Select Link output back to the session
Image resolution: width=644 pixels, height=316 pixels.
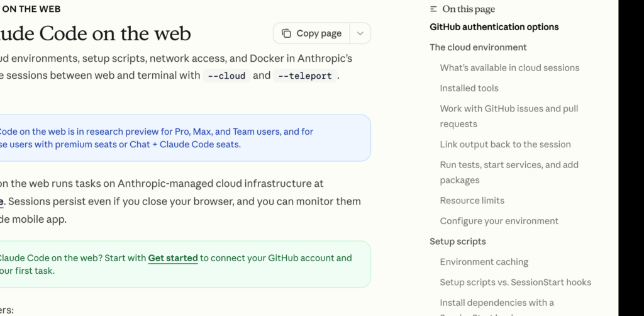click(x=505, y=145)
